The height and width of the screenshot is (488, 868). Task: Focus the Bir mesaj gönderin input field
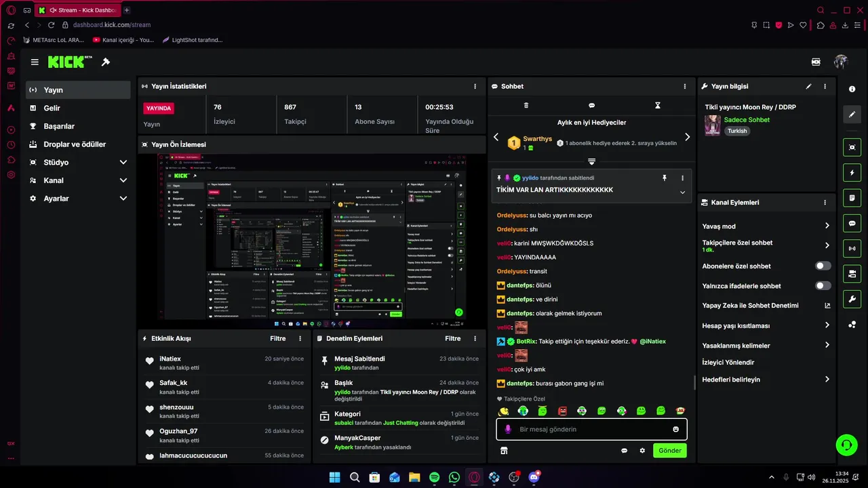click(x=591, y=429)
